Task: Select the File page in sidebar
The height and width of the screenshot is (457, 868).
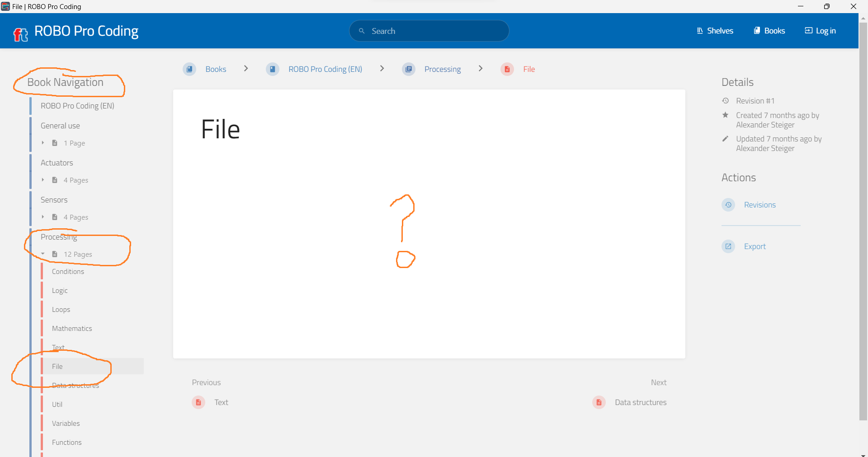Action: click(x=92, y=366)
